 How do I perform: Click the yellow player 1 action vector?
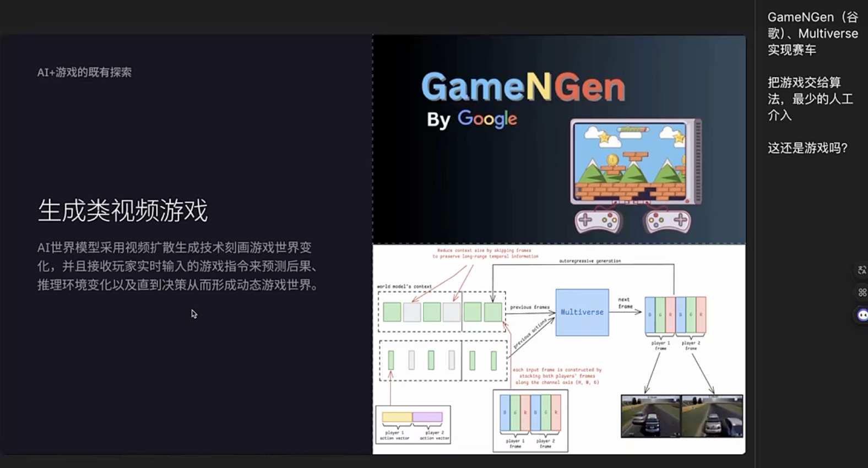(397, 417)
